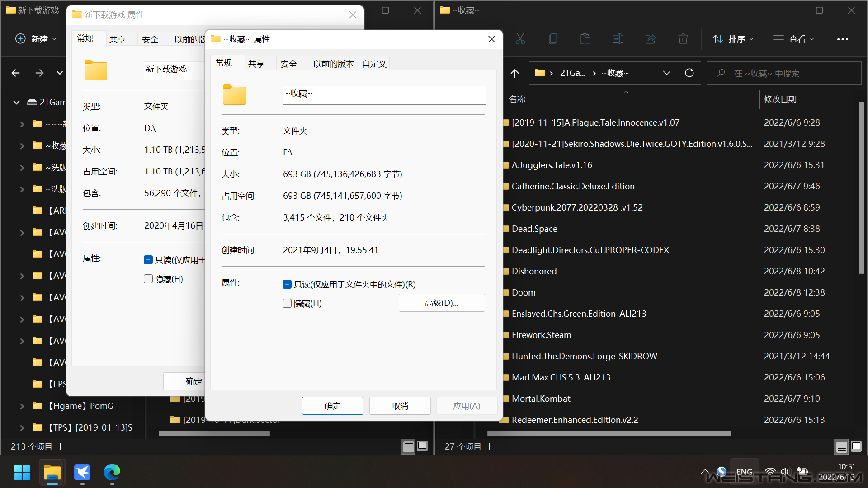Viewport: 868px width, 488px height.
Task: Open the three-dots more options menu
Action: tap(843, 39)
